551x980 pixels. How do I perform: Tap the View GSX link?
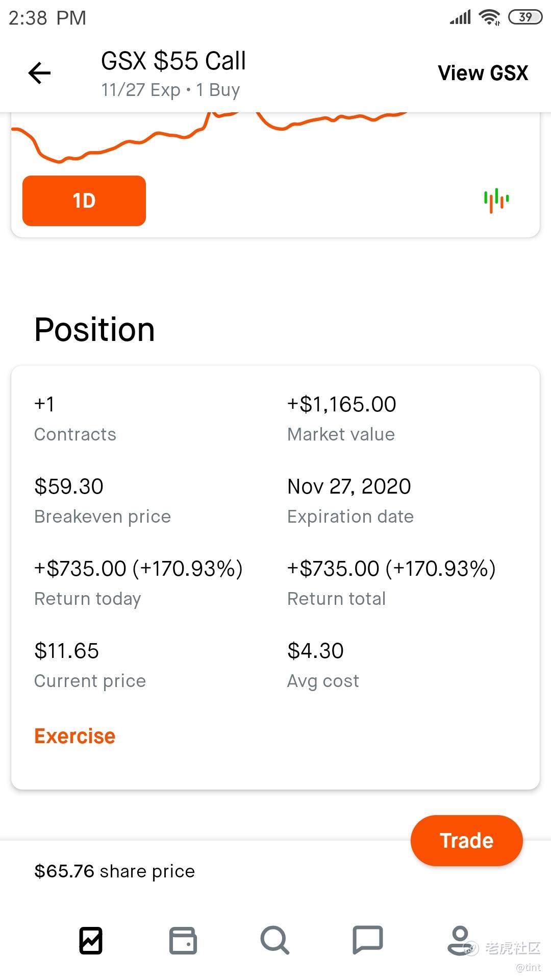[483, 73]
